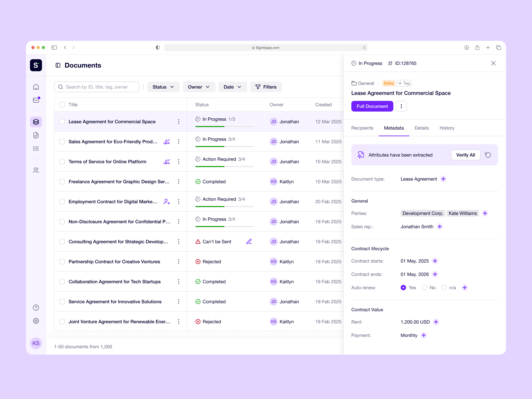Open the Inbox mail icon with notification dot
This screenshot has width=532, height=399.
coord(36,100)
